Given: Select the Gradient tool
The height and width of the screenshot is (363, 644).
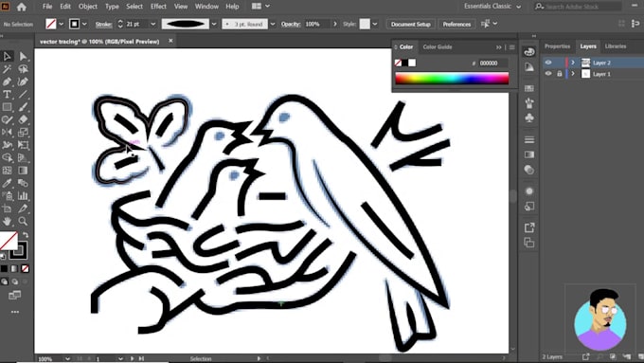Looking at the screenshot, I should click(x=23, y=171).
